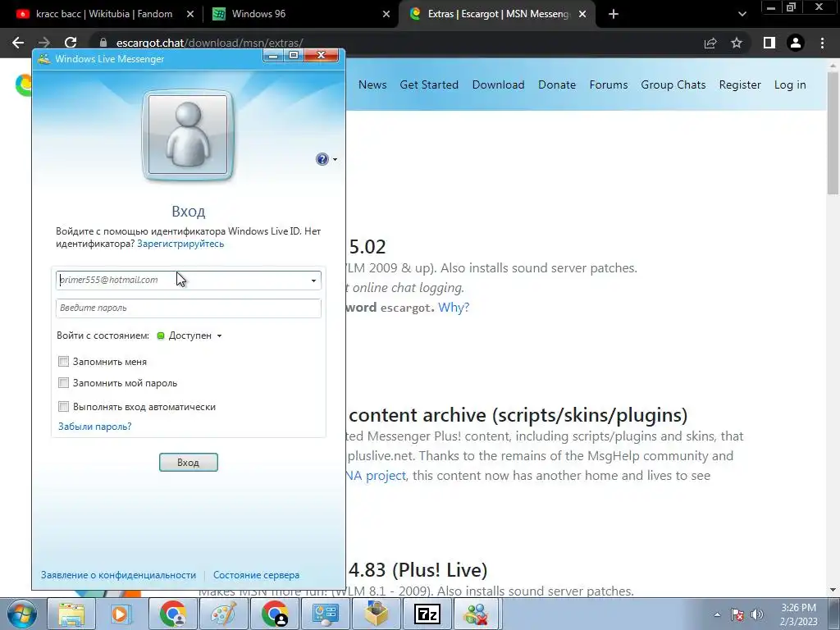
Task: Open the Action Center flag icon
Action: point(737,615)
